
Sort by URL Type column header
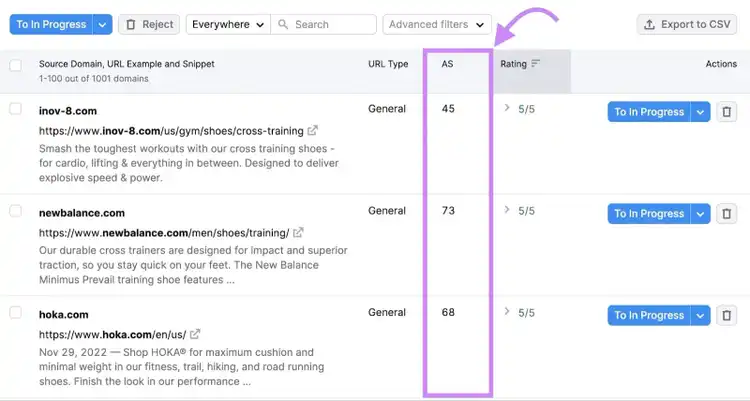click(x=388, y=64)
